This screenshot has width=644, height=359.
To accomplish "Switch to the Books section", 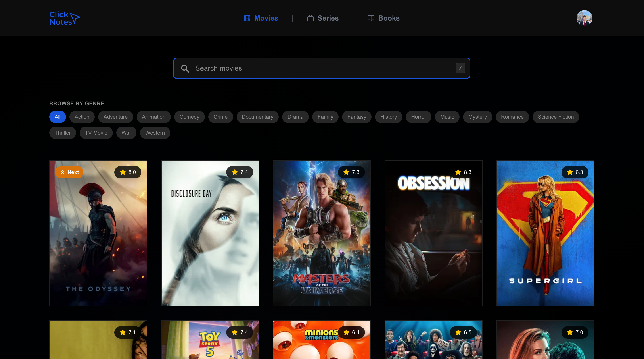I will pyautogui.click(x=383, y=18).
